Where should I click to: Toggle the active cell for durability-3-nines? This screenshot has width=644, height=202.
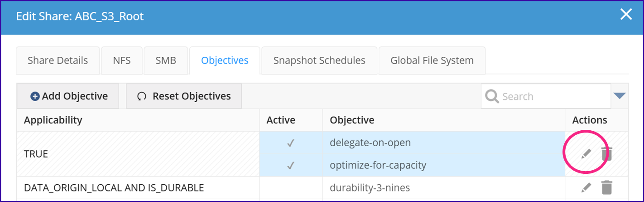pyautogui.click(x=291, y=187)
